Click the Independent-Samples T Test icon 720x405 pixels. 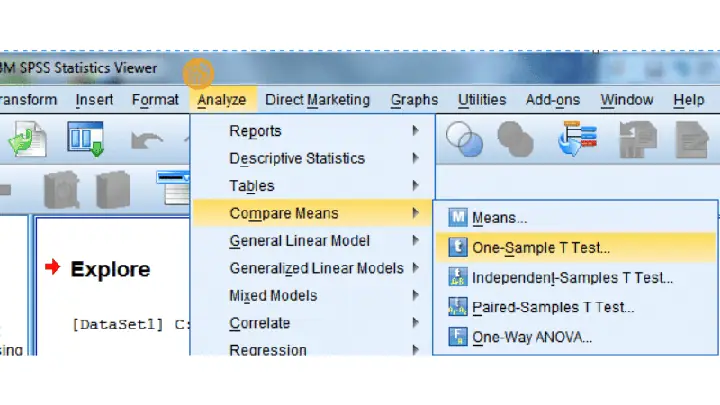click(x=458, y=277)
